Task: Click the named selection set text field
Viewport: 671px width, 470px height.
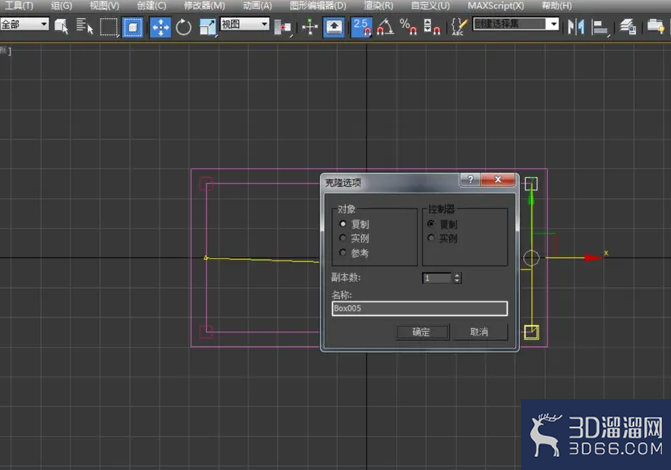Action: 509,24
